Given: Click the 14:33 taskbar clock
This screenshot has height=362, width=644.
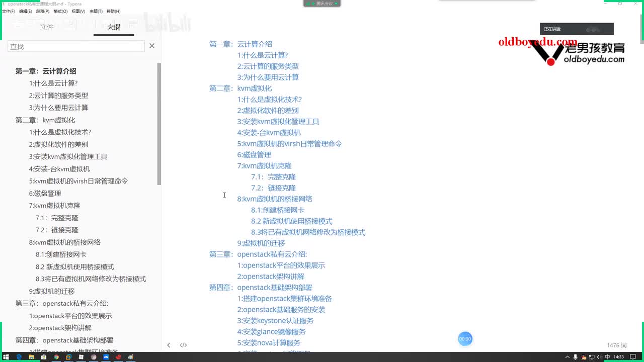Looking at the screenshot, I should click(619, 357).
